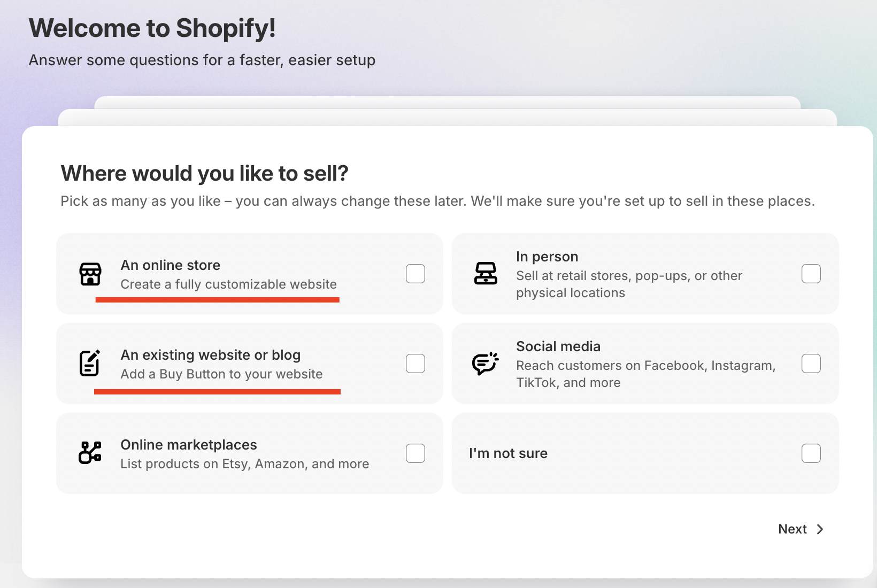Click the 'Social media' title text

[x=558, y=346]
